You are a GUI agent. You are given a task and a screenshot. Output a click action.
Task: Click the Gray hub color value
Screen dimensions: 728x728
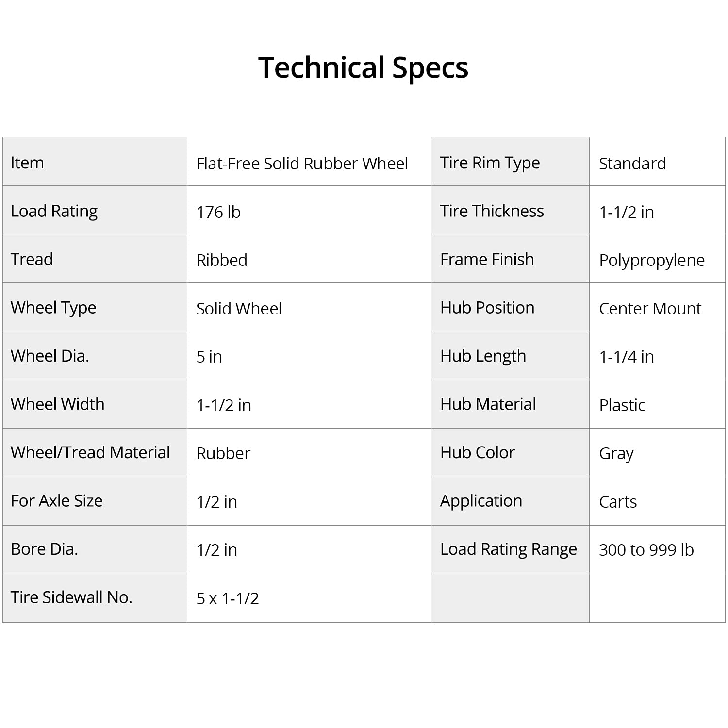tap(616, 453)
